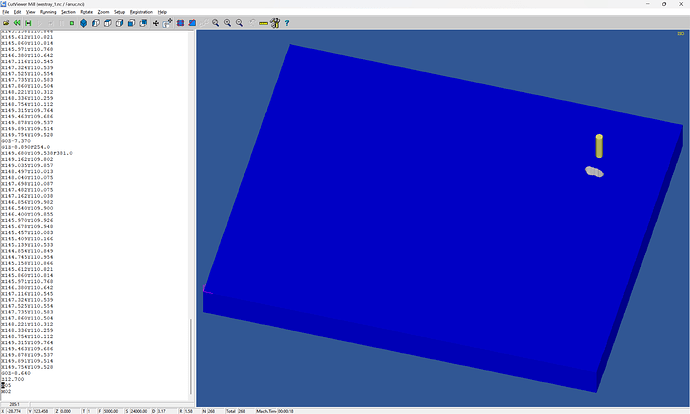
Task: Select the blue-faced cube view icon
Action: (131, 23)
